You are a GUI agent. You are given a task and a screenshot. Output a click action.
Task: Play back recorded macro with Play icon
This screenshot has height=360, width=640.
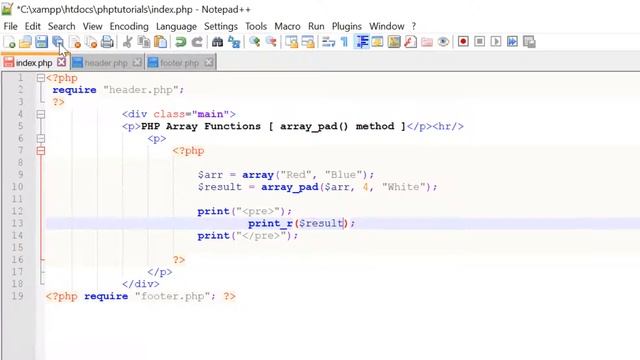click(x=496, y=42)
